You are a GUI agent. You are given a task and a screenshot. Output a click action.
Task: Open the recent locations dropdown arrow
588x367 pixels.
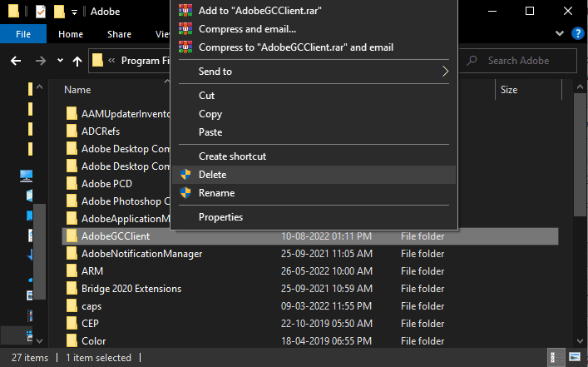(x=60, y=61)
